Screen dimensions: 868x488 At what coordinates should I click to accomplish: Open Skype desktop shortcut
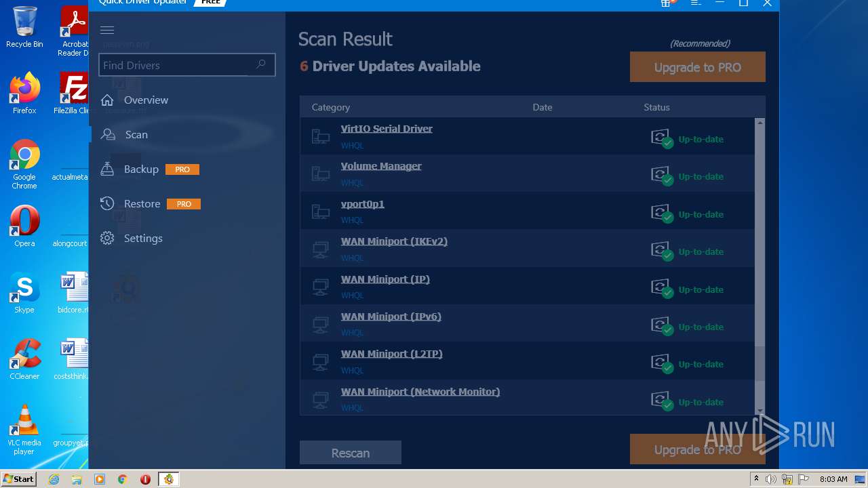pyautogui.click(x=24, y=292)
